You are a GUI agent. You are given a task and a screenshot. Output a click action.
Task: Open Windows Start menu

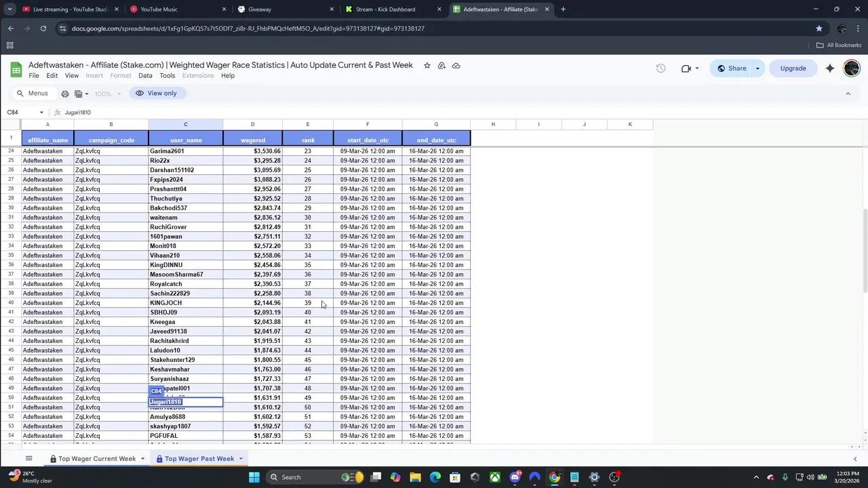pos(254,477)
